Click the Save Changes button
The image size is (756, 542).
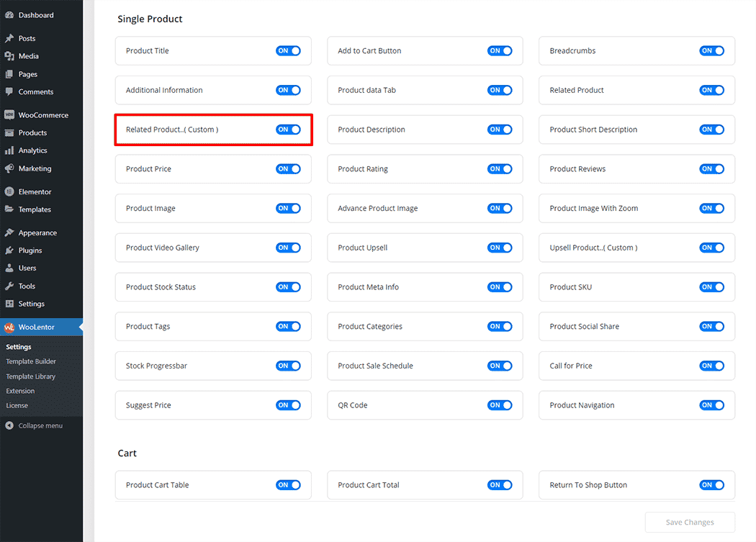[x=689, y=523]
